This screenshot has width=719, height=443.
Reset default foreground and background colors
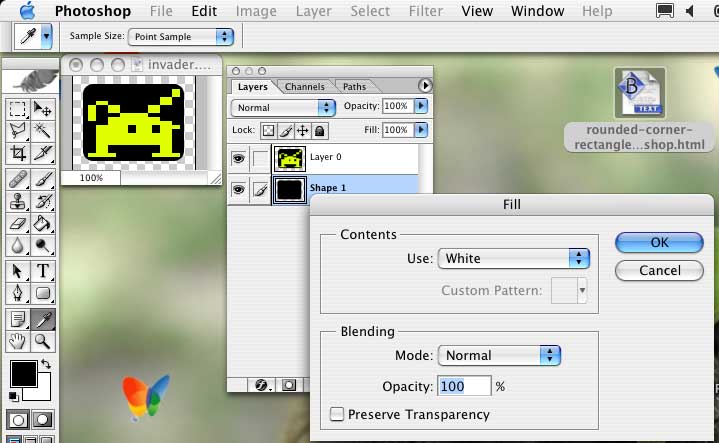(x=13, y=396)
